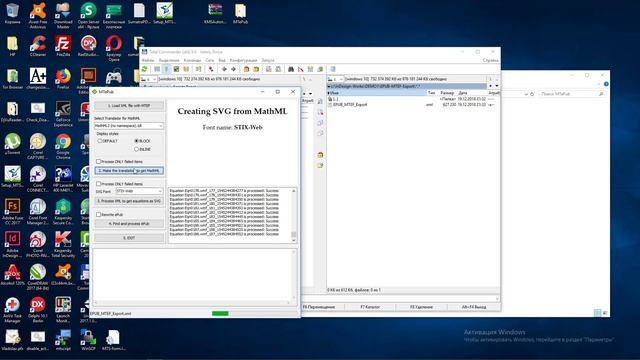Click the Adobe Fuse CC desktop icon
Image resolution: width=640 pixels, height=360 pixels.
tap(13, 211)
